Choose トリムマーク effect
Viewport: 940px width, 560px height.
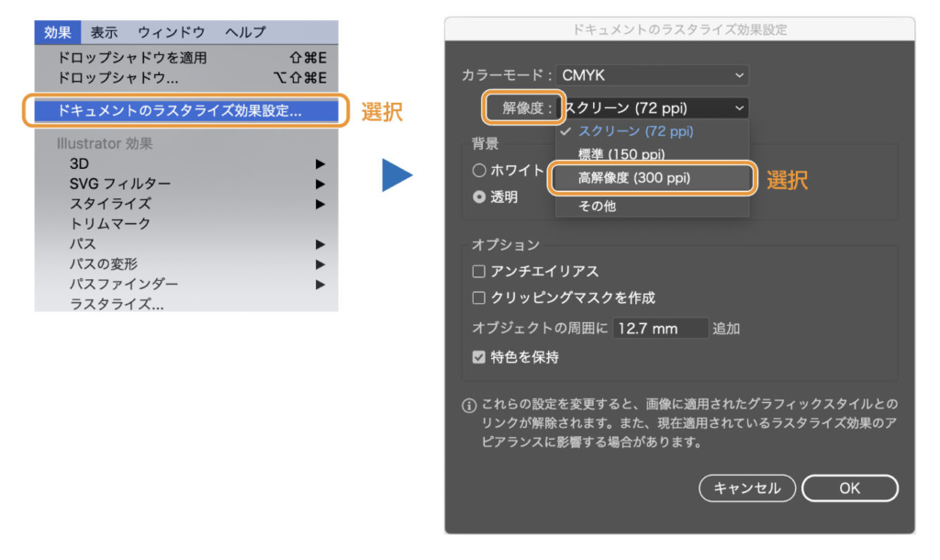pyautogui.click(x=186, y=224)
